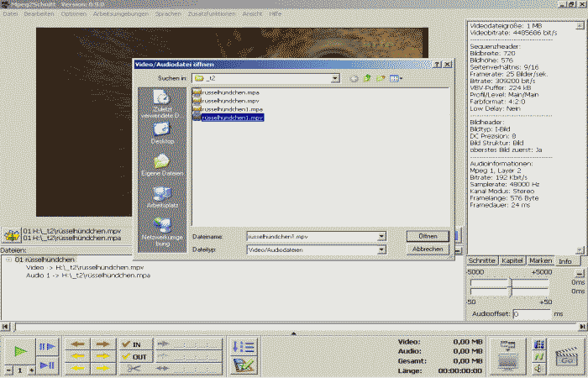588x378 pixels.
Task: Set the cut OUT point
Action: click(134, 356)
